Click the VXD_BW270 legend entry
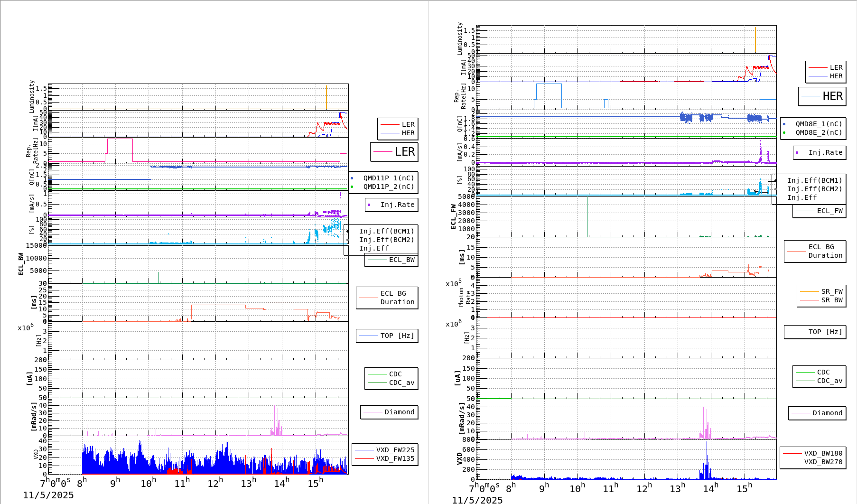Viewport: 857px width, 504px height. point(812,462)
